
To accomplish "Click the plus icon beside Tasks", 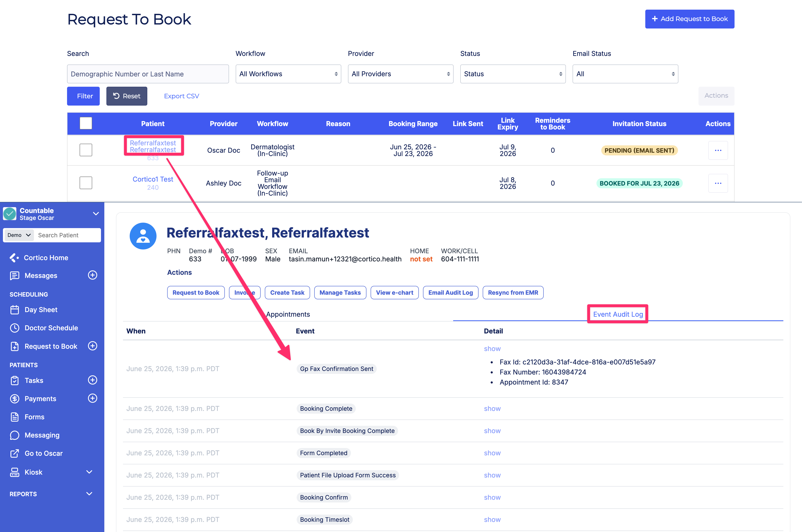I will click(92, 380).
